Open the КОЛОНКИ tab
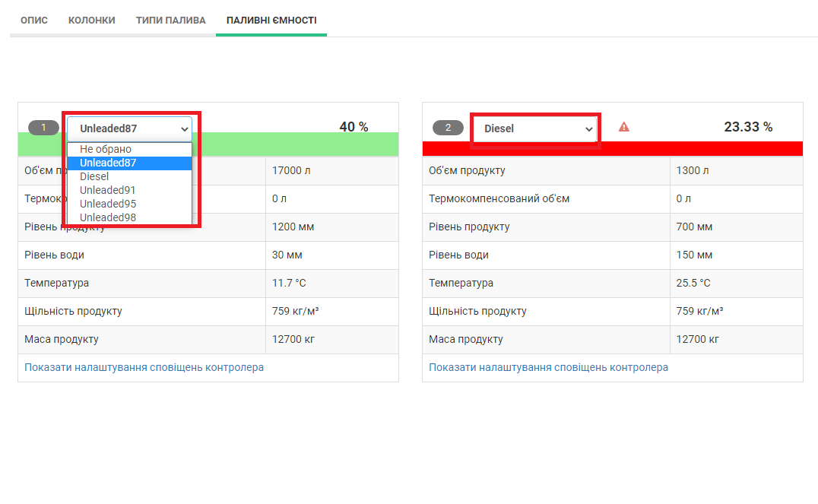818x504 pixels. point(92,21)
